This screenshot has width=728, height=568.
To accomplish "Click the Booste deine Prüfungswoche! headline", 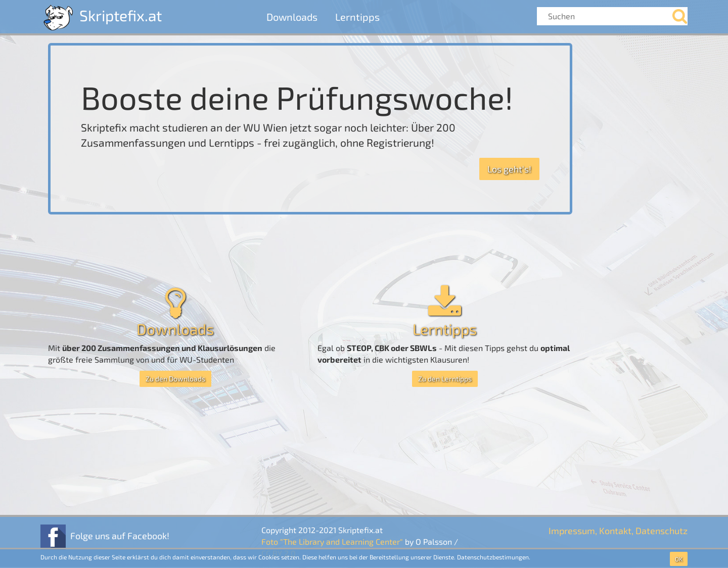I will click(297, 99).
